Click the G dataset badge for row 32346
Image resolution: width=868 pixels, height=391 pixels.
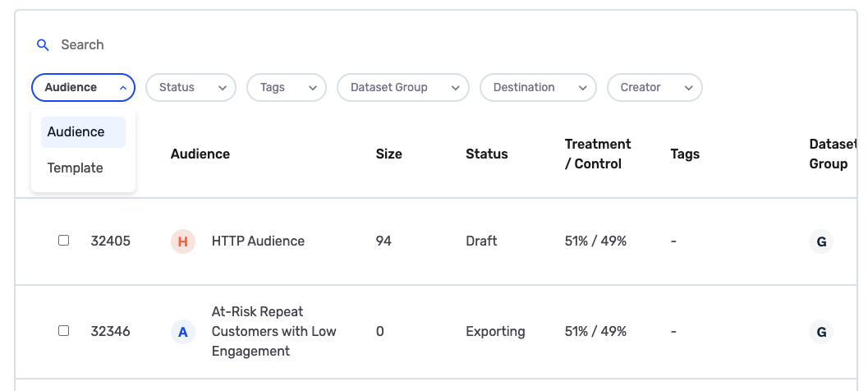click(x=820, y=332)
